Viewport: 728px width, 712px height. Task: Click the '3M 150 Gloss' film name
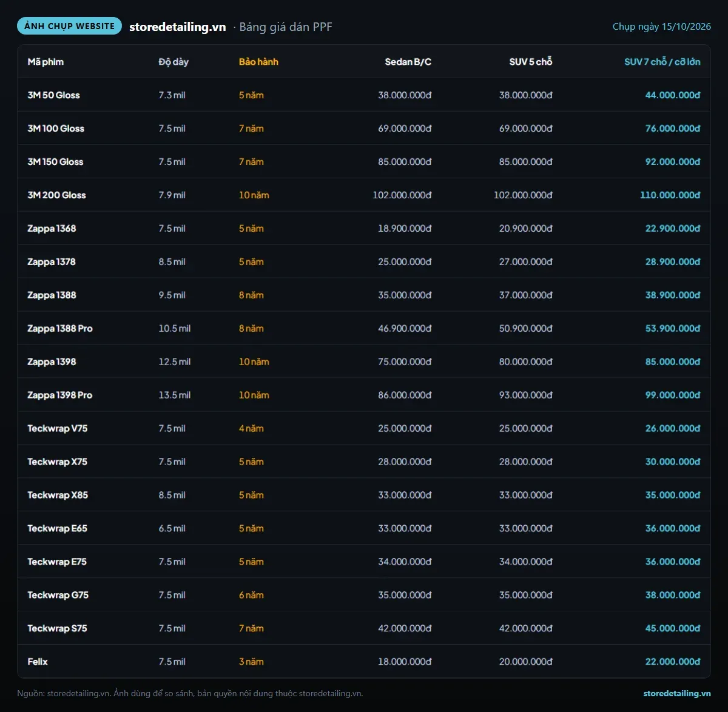point(55,162)
